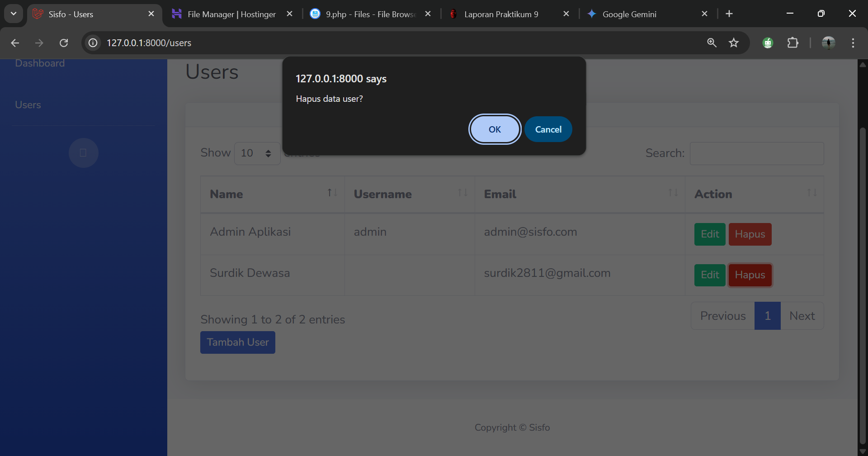Expand the tab search dropdown arrow
This screenshot has width=868, height=456.
pos(14,14)
